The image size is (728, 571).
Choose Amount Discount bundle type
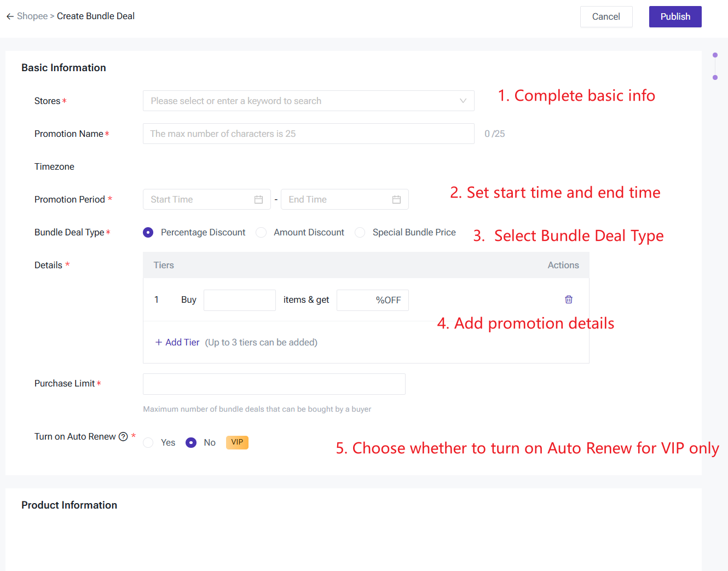pyautogui.click(x=262, y=233)
